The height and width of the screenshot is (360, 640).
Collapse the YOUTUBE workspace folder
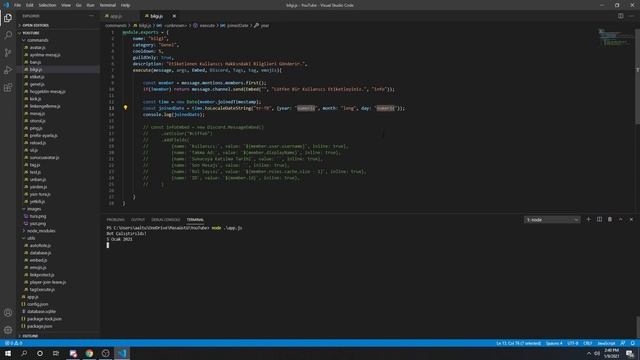coord(30,33)
